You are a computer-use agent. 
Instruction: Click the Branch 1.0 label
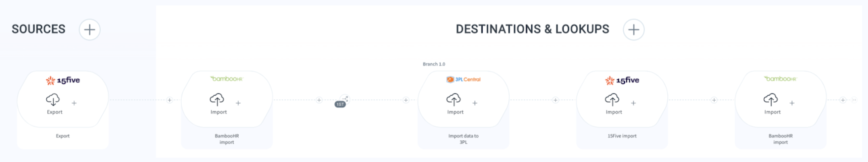click(x=434, y=64)
